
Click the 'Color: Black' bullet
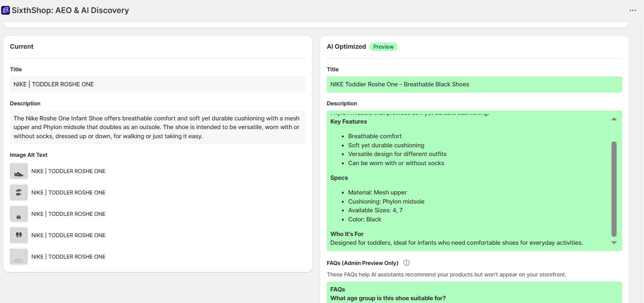click(x=365, y=219)
